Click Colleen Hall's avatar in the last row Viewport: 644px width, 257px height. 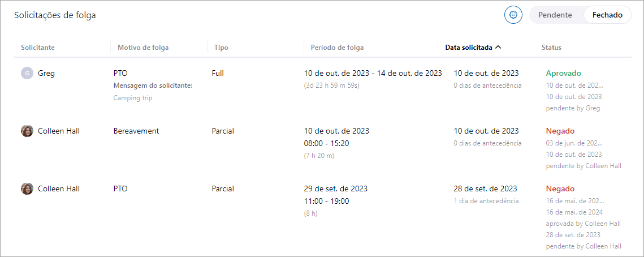pos(27,189)
